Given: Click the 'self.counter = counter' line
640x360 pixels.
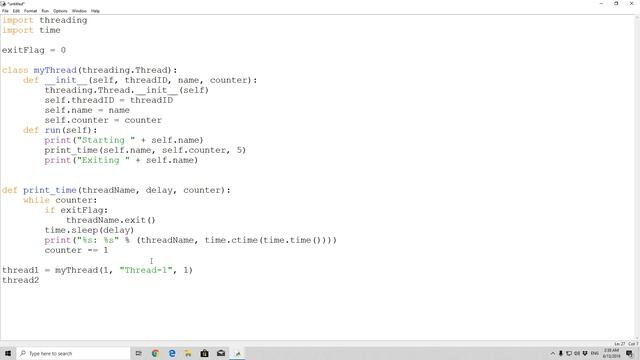Looking at the screenshot, I should (x=103, y=120).
